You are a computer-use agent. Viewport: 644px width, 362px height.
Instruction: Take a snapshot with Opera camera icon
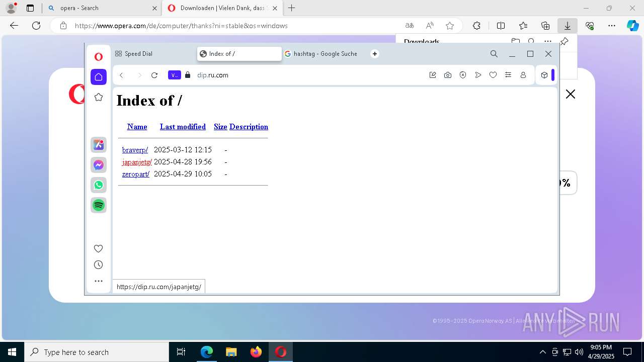point(448,75)
